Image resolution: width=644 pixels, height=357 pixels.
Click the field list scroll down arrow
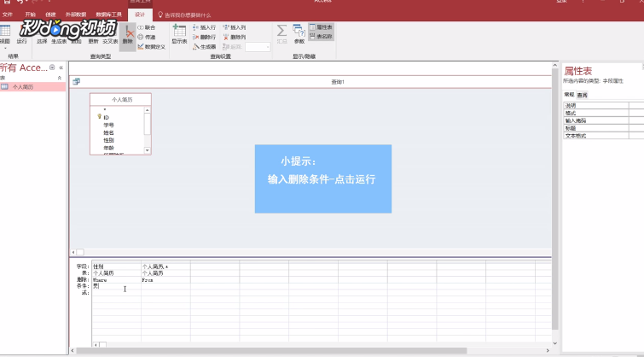coord(147,150)
